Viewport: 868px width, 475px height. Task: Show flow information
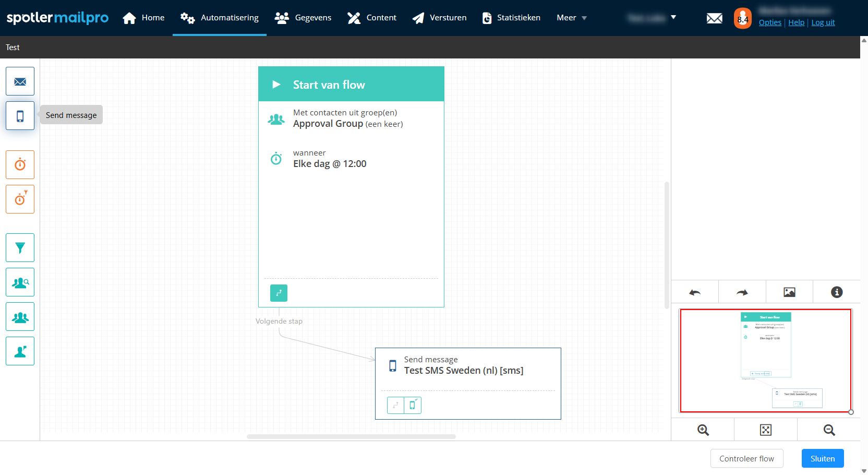(837, 292)
